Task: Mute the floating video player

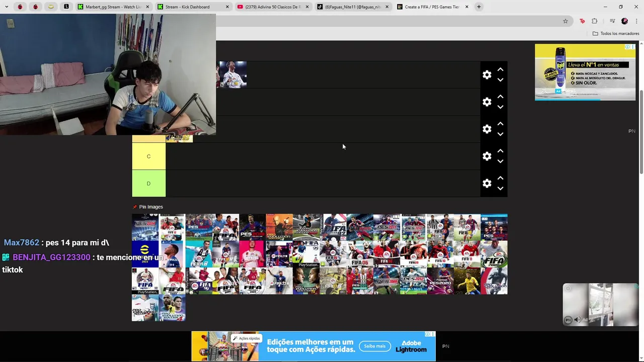Action: click(x=577, y=320)
